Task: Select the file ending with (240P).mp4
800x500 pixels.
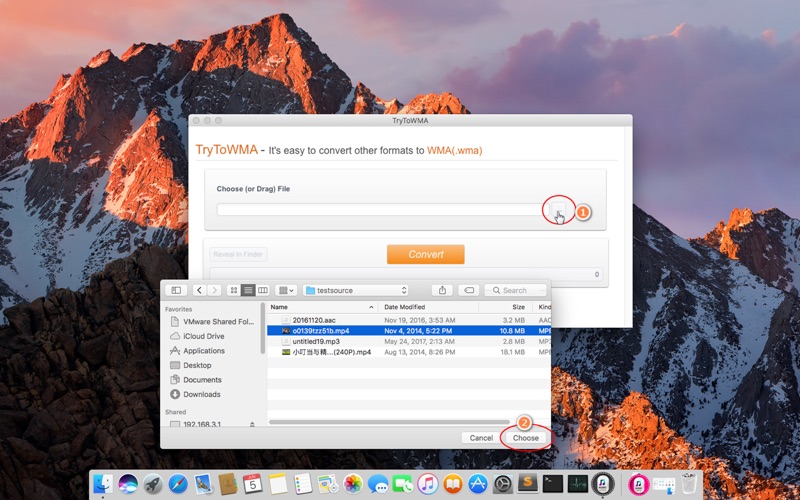Action: [x=409, y=352]
